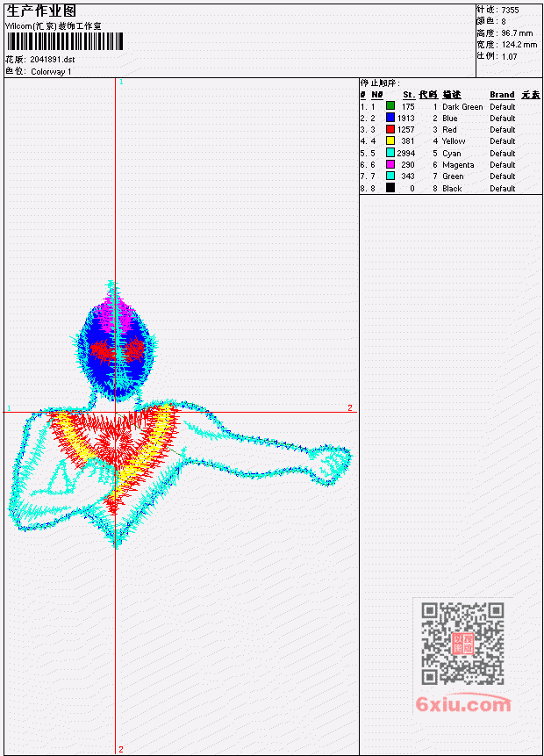This screenshot has height=756, width=544.
Task: Click the Default brand in the Black row
Action: click(x=503, y=189)
